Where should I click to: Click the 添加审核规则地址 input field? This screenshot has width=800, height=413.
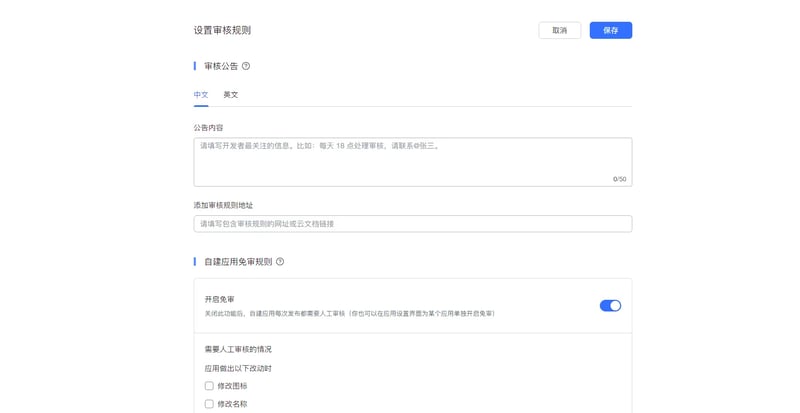coord(413,224)
